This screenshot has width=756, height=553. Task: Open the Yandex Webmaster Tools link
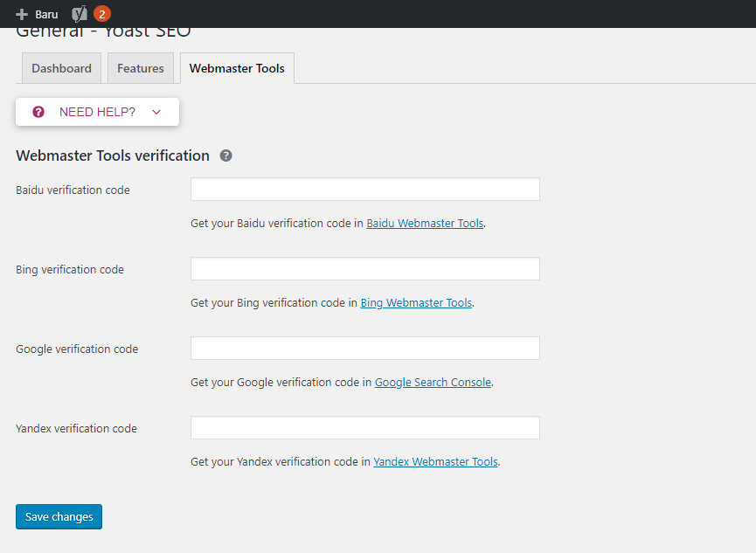[435, 462]
